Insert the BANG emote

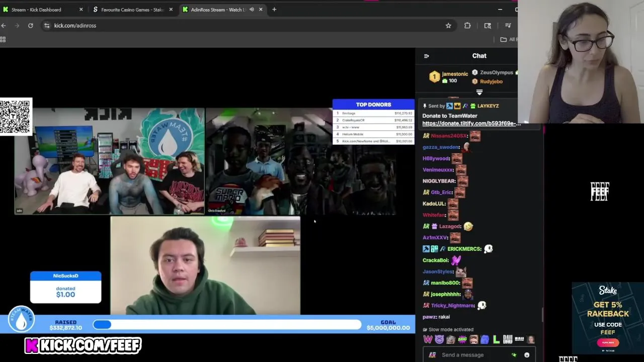462,339
